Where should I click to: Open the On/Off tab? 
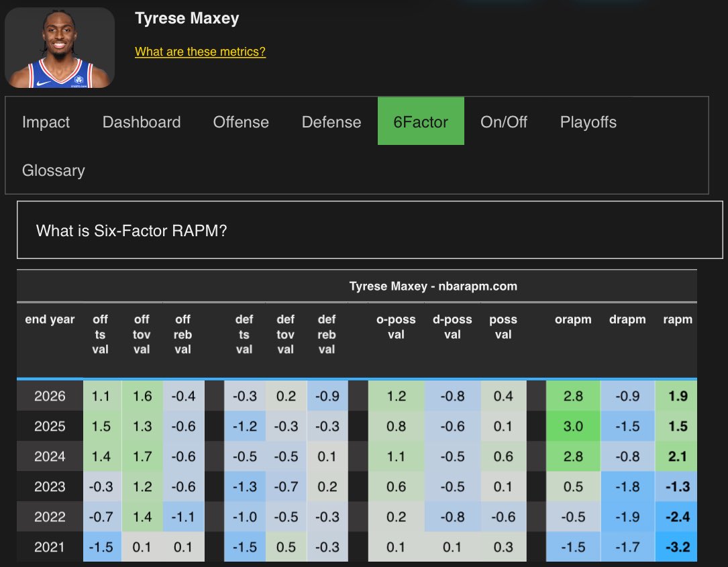coord(504,121)
